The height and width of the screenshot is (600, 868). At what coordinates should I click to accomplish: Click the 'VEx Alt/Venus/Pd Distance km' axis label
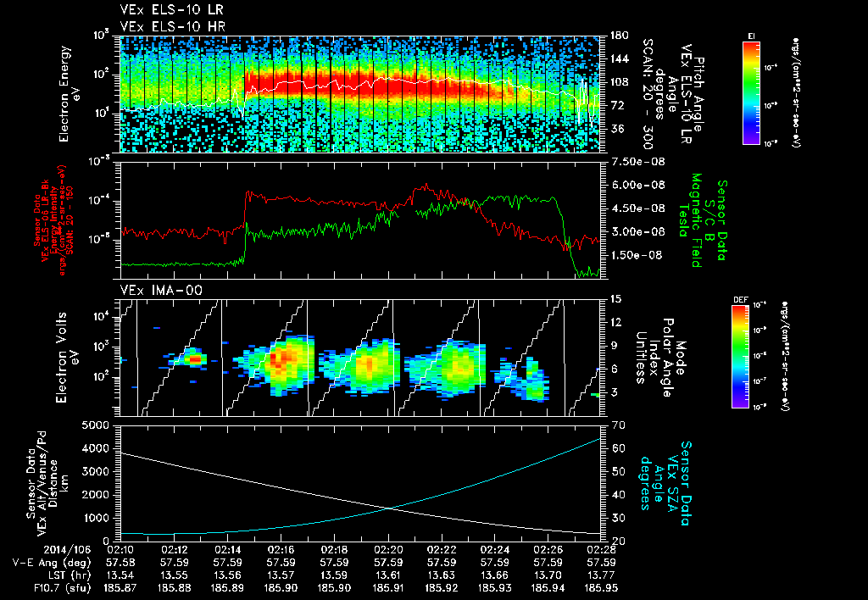click(53, 484)
